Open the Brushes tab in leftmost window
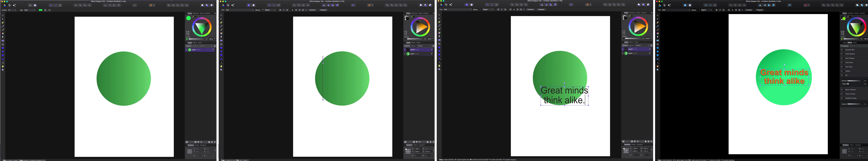 208,13
